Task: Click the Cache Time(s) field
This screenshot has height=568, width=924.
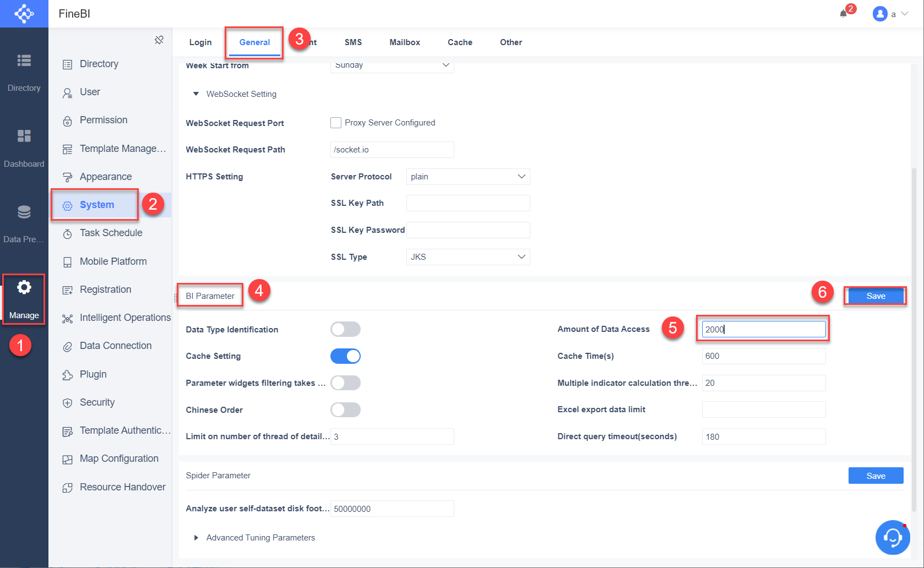Action: (764, 356)
